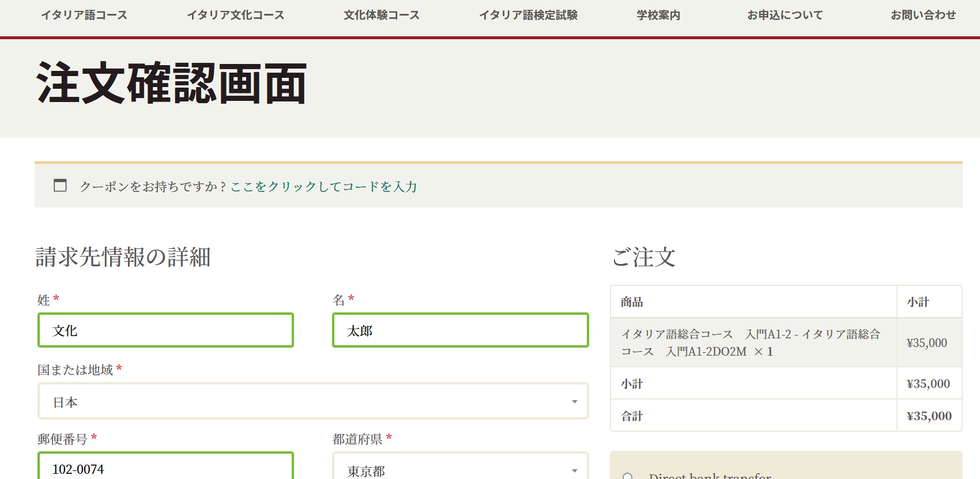Viewport: 980px width, 479px height.
Task: Open the 学校案内 menu item
Action: [658, 16]
